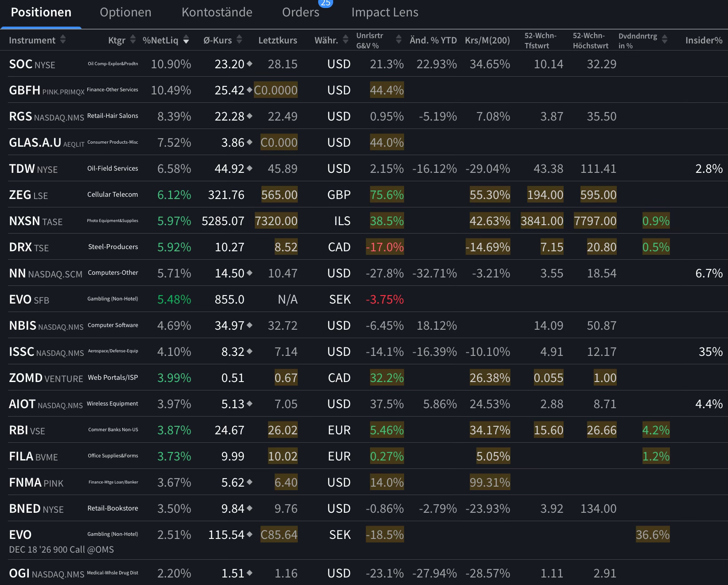This screenshot has height=585, width=728.
Task: Click the Letztkurs column header
Action: click(278, 40)
